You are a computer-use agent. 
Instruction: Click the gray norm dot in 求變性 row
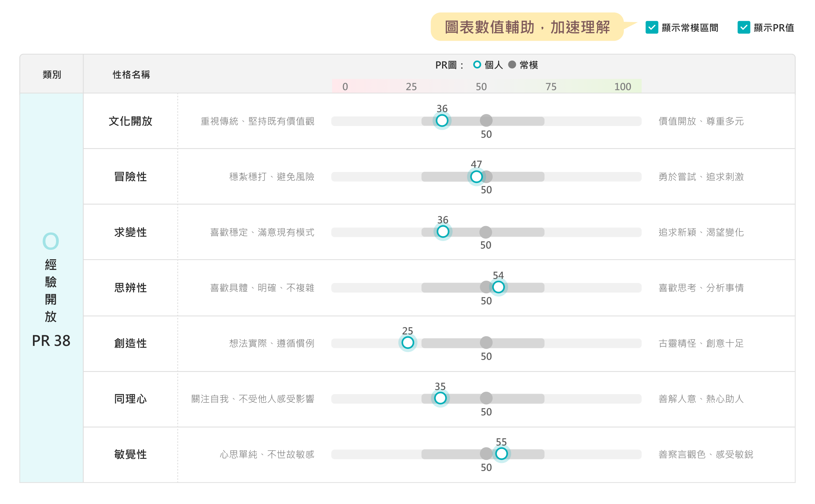point(486,232)
